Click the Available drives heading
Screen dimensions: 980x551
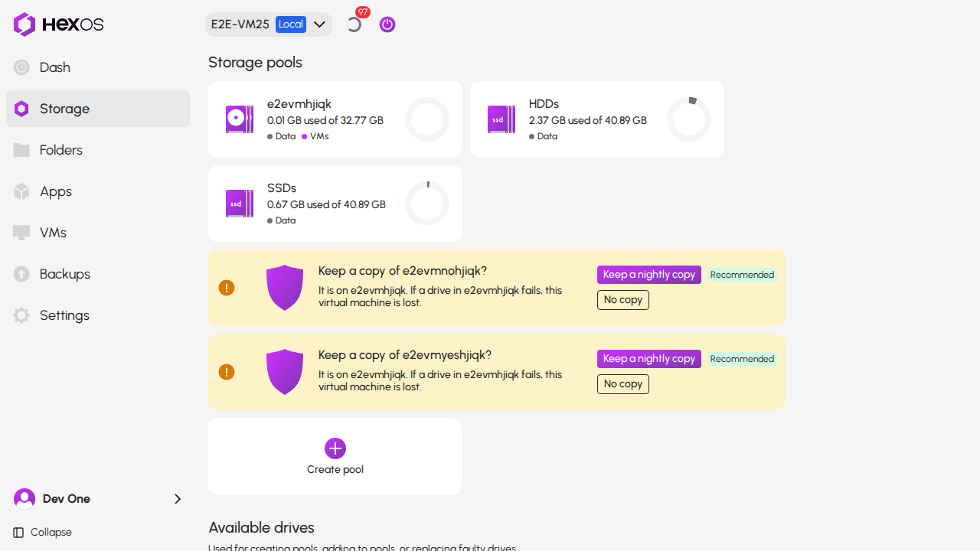[261, 527]
